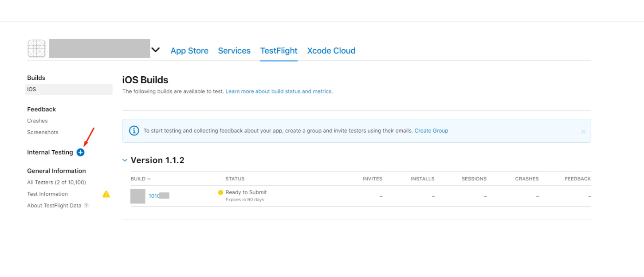Switch to the App Store tab
This screenshot has height=277, width=644.
tap(189, 51)
